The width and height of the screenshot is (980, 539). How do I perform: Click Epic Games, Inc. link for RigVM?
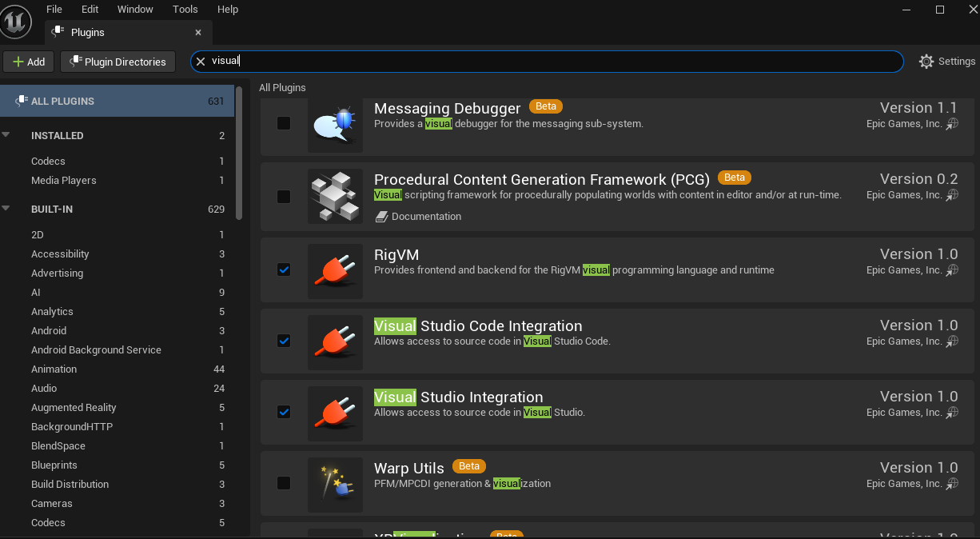point(904,270)
